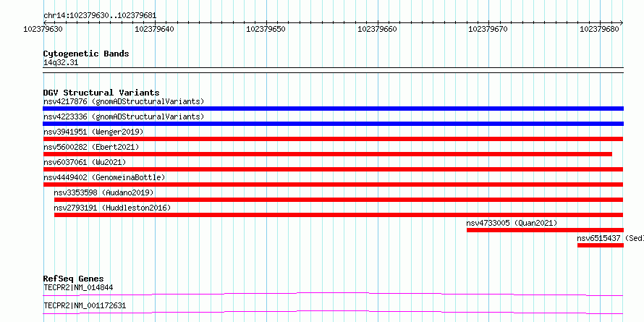Open the nsv5600282 (Ebert2021) label
This screenshot has width=644, height=322.
click(91, 147)
